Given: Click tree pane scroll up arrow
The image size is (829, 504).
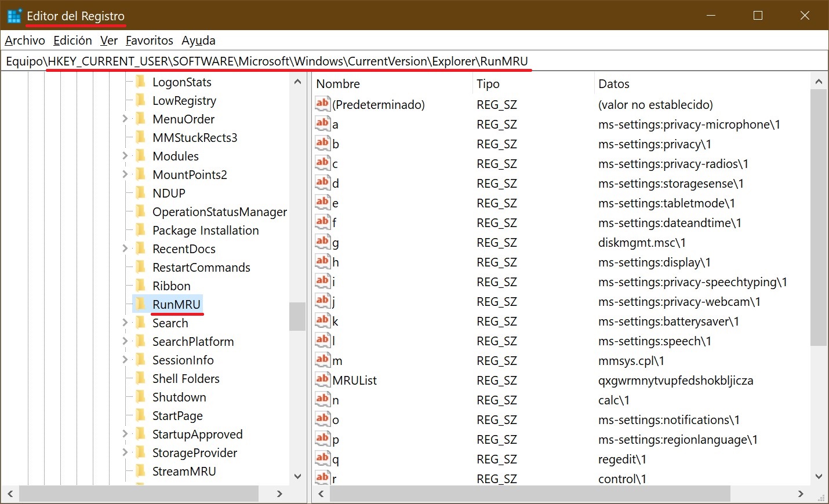Looking at the screenshot, I should point(297,82).
